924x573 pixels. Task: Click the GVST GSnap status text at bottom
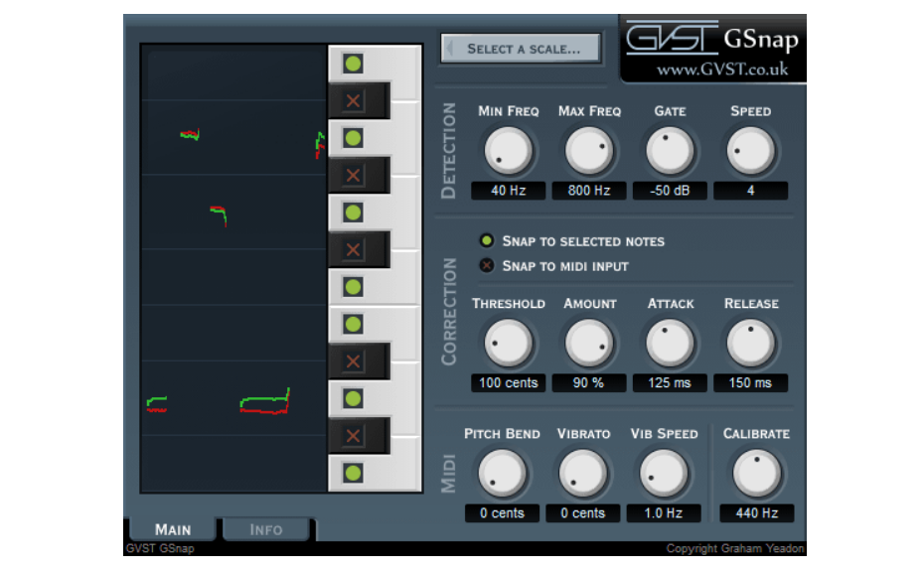160,548
